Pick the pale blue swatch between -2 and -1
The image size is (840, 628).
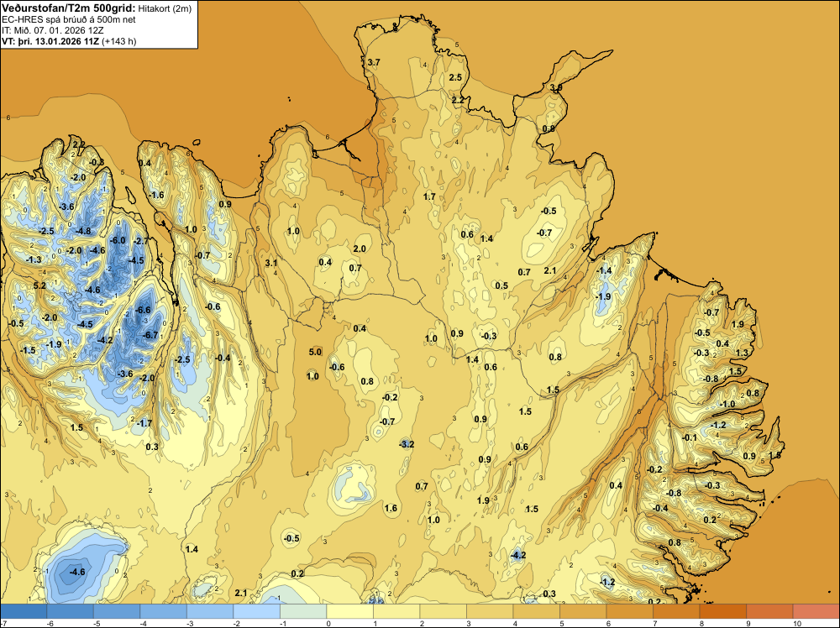click(256, 611)
